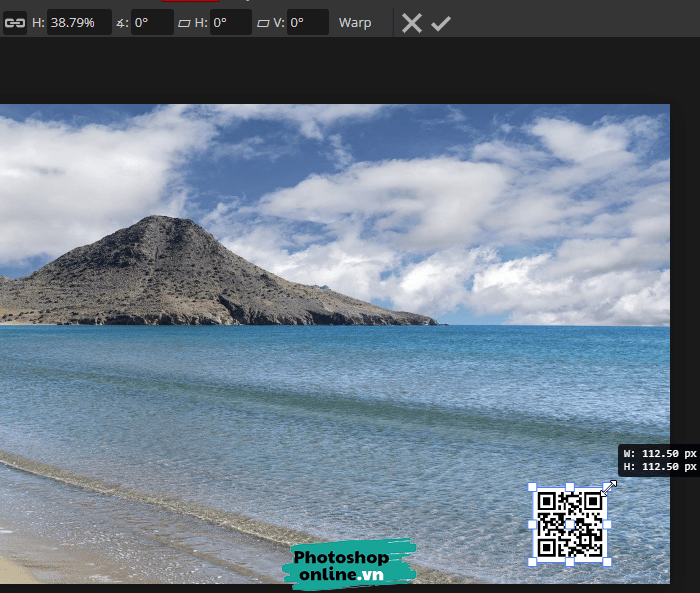The width and height of the screenshot is (700, 593).
Task: Click the H scale percentage field
Action: tap(78, 22)
